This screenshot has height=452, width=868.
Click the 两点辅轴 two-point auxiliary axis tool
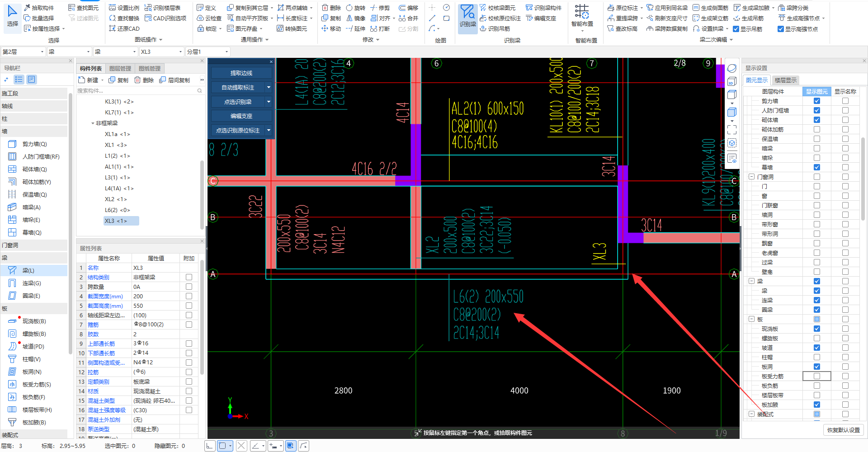click(x=292, y=8)
